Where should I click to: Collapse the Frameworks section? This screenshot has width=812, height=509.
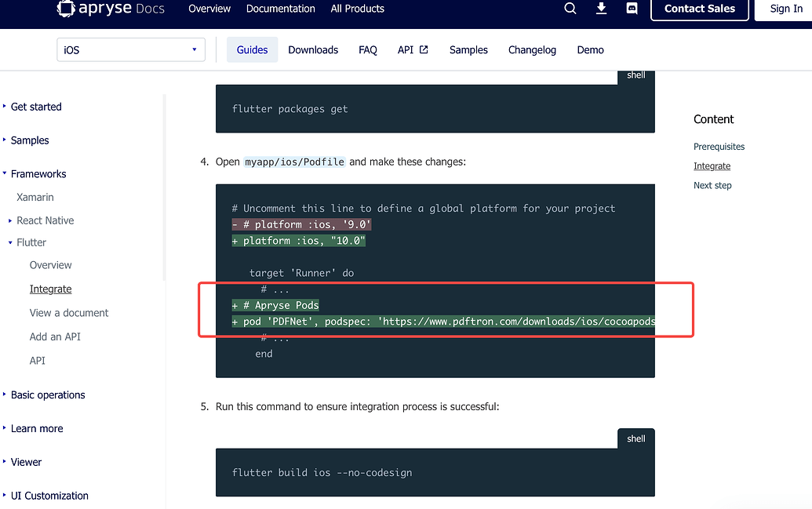point(5,173)
